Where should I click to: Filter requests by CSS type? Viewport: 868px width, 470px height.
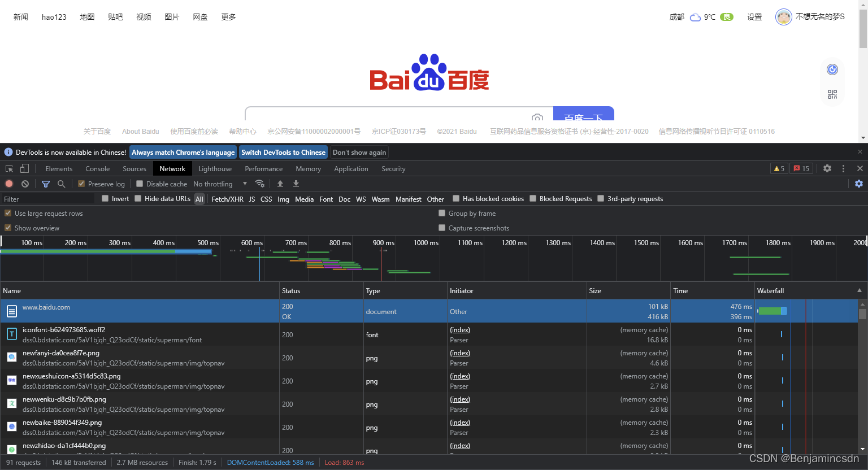tap(266, 199)
